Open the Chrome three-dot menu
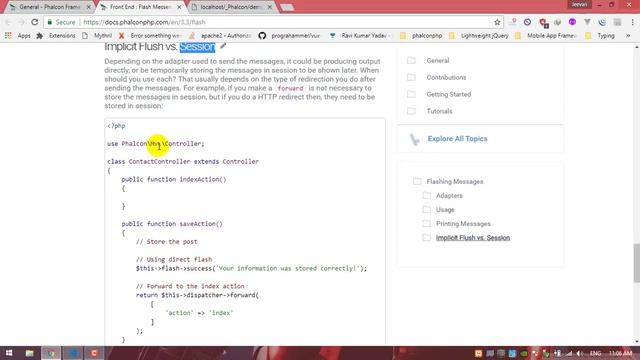This screenshot has width=640, height=360. click(x=632, y=22)
